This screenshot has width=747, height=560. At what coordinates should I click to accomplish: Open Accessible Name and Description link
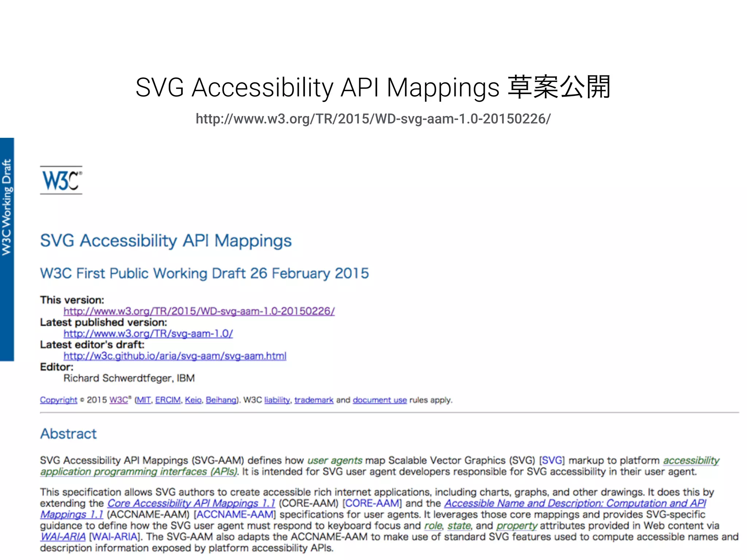[575, 503]
